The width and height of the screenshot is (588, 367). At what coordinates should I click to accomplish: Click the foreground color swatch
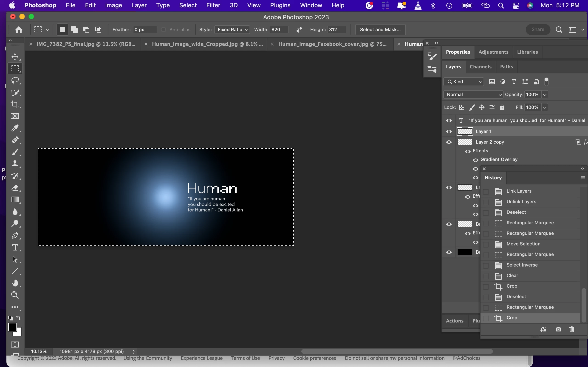pyautogui.click(x=12, y=327)
